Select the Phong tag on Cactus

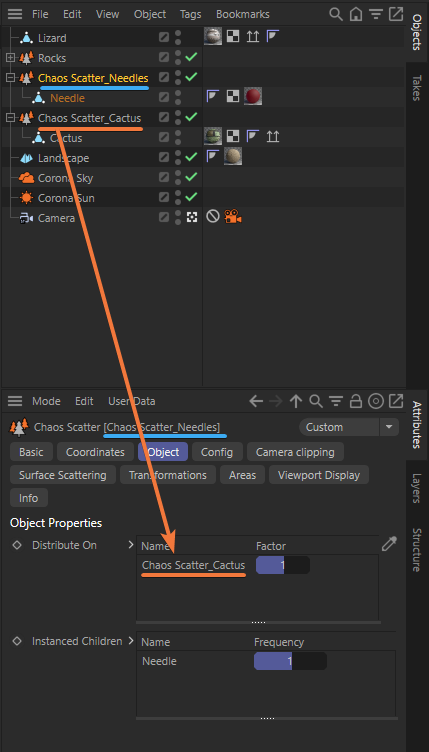click(x=253, y=136)
